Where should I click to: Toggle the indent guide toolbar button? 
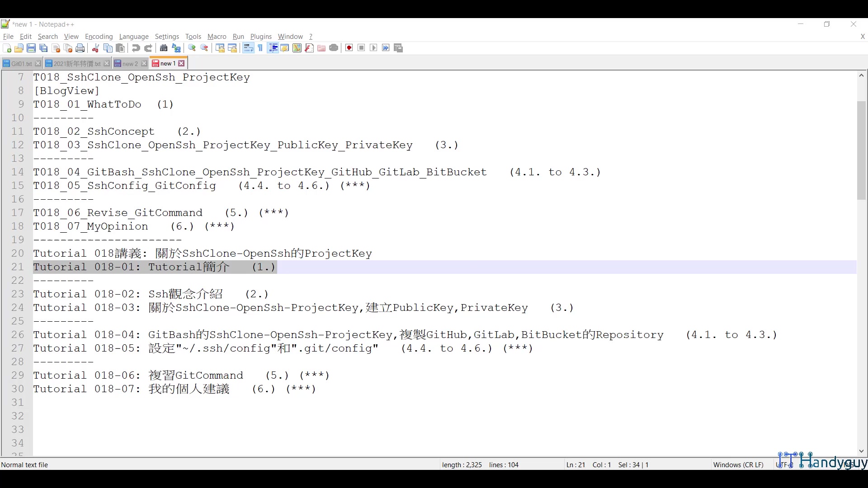[x=273, y=48]
